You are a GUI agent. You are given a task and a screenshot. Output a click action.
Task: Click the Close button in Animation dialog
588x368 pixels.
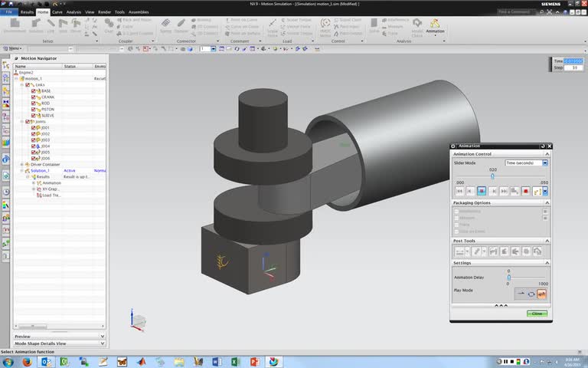[x=537, y=314]
